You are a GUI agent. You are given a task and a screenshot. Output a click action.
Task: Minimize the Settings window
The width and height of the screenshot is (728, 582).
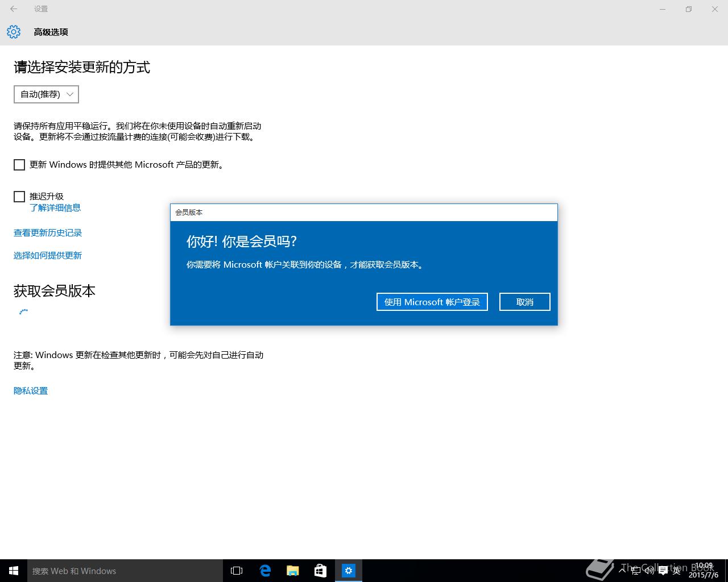tap(663, 9)
